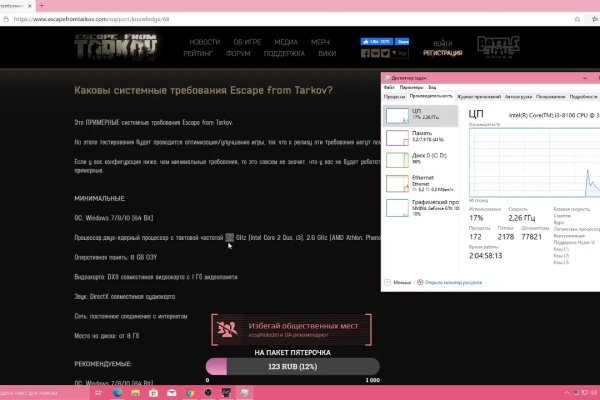Open the site language dropdown
This screenshot has height=400, width=600.
tap(400, 53)
